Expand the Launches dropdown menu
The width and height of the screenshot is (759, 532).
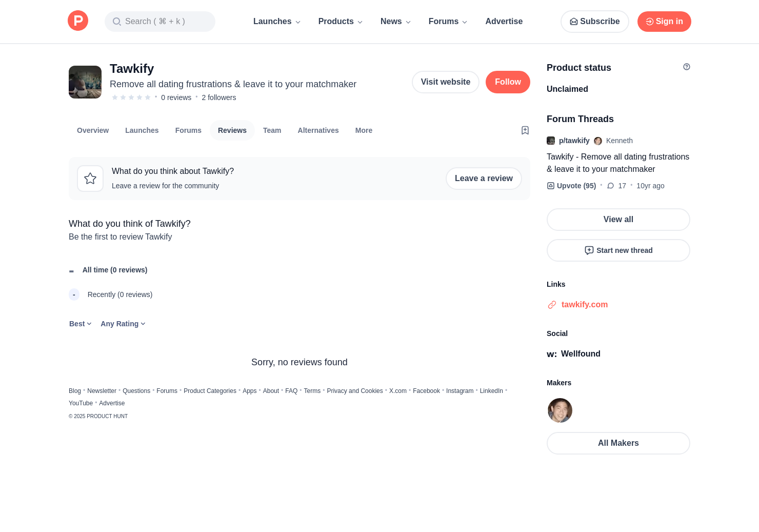tap(277, 22)
